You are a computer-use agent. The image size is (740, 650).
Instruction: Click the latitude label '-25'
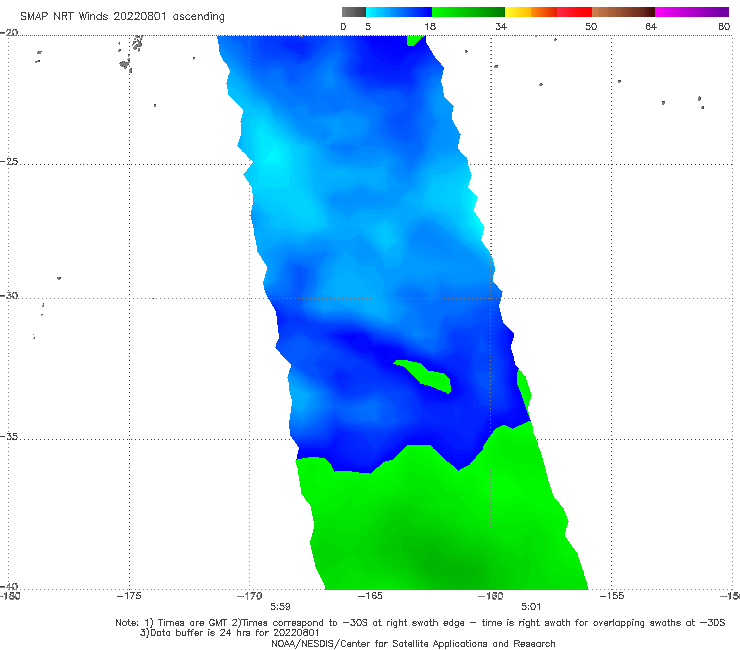pos(9,161)
